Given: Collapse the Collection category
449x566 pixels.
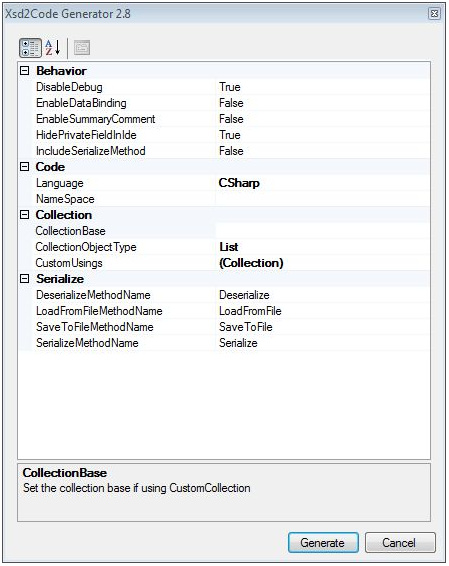Looking at the screenshot, I should click(25, 215).
